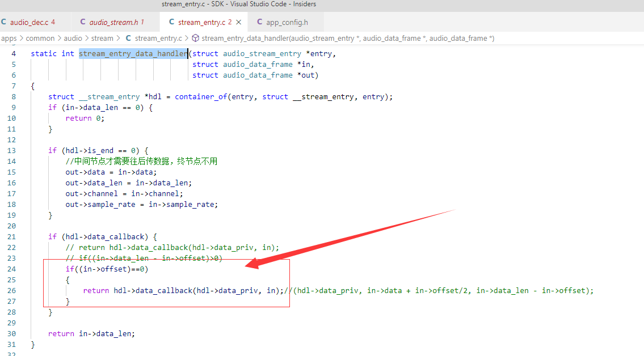Close the stream_entry.c tab
Viewport: 644px width, 356px height.
coord(239,22)
